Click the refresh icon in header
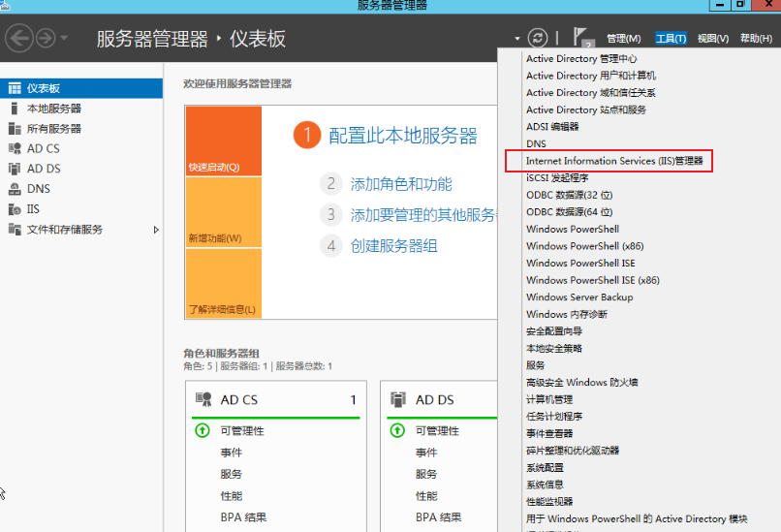Image resolution: width=781 pixels, height=532 pixels. 538,38
